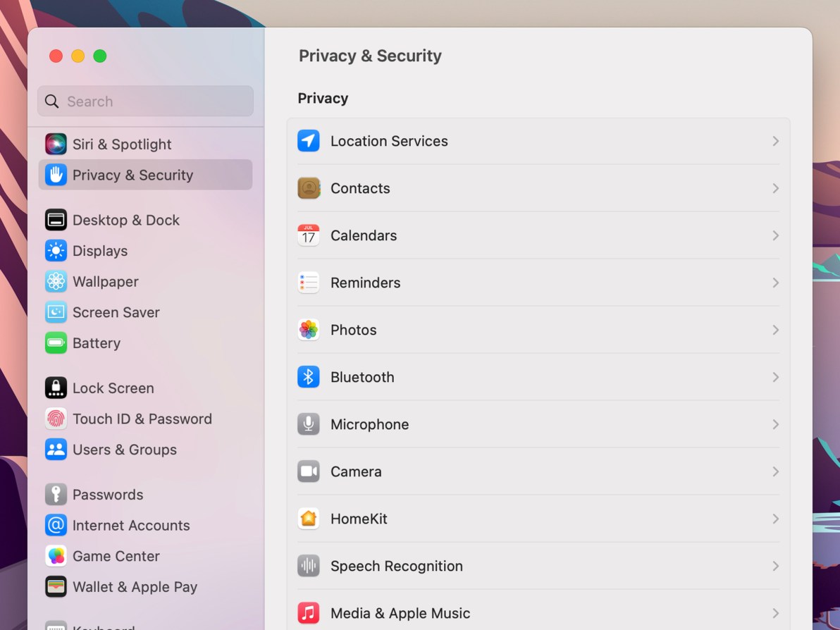Screen dimensions: 840x630
Task: Open Internet Accounts settings
Action: [131, 525]
